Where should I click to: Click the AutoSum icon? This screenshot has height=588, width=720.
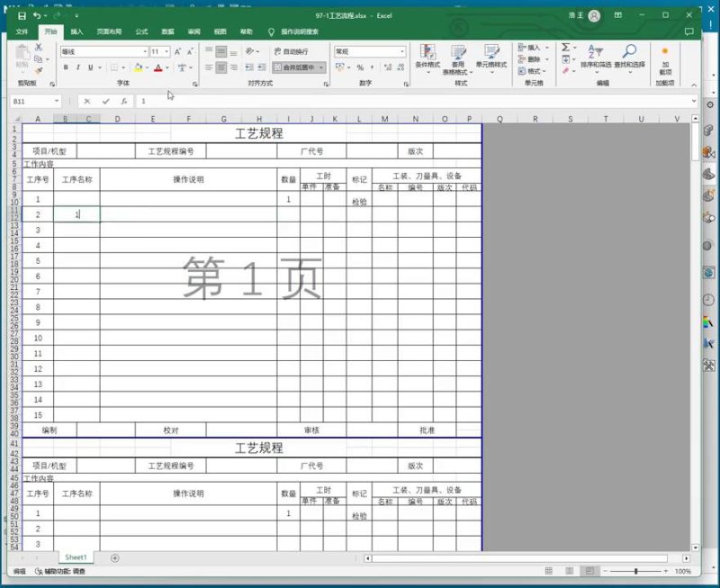click(x=566, y=46)
